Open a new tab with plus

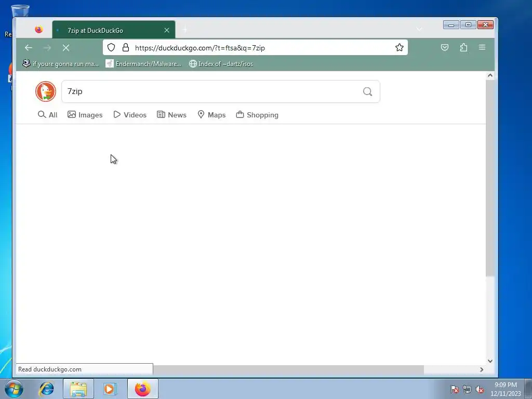click(185, 30)
